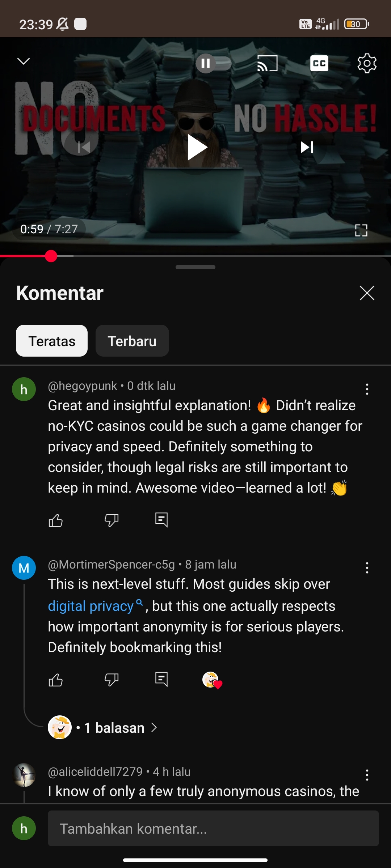The height and width of the screenshot is (868, 391).
Task: Skip to next video
Action: [307, 147]
